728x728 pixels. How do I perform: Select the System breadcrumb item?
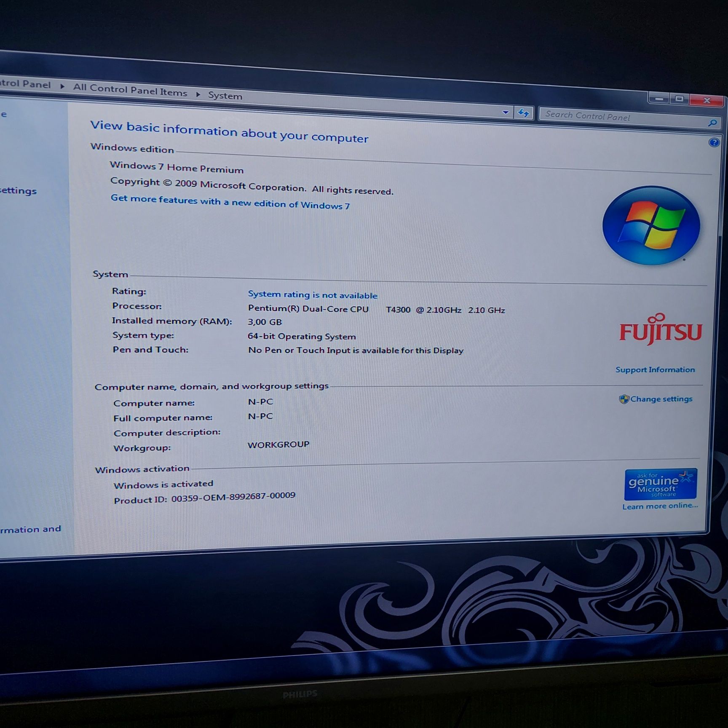click(225, 96)
